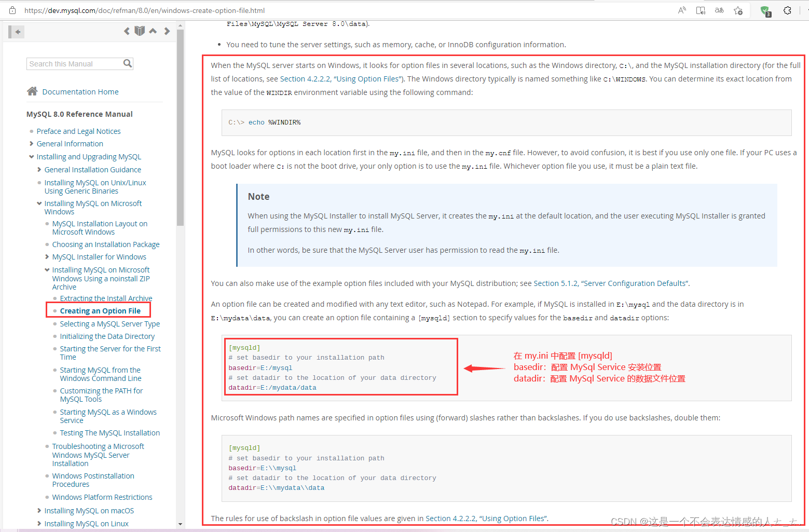Open Initializing the Data Directory

[107, 336]
